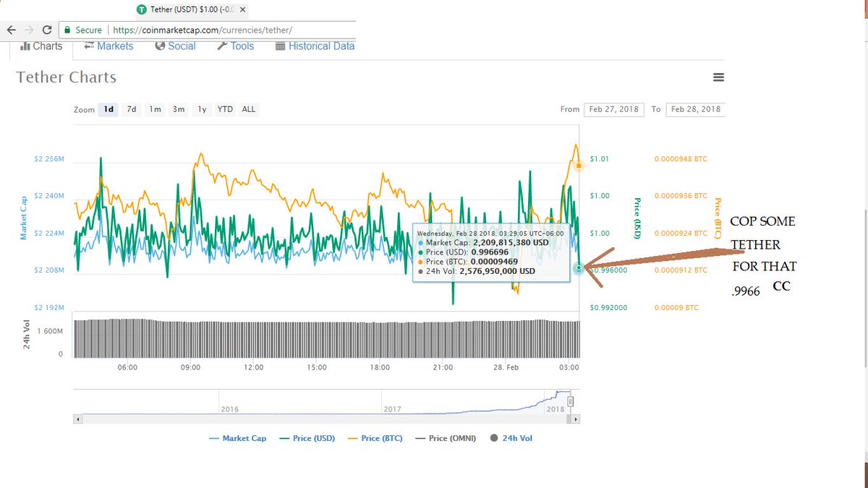The height and width of the screenshot is (488, 868).
Task: Click the green USD price point marker
Action: 579,268
